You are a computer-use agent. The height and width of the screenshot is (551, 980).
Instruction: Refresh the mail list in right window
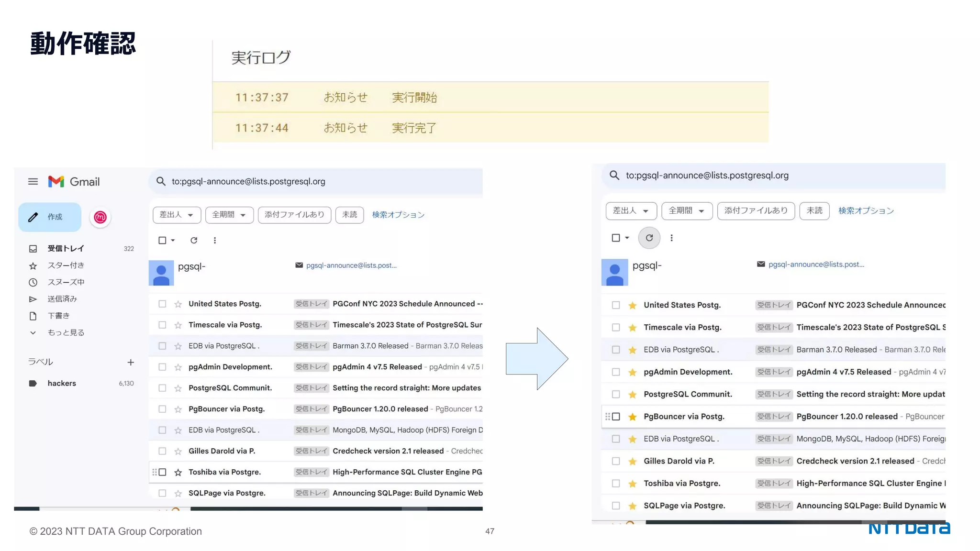[649, 238]
